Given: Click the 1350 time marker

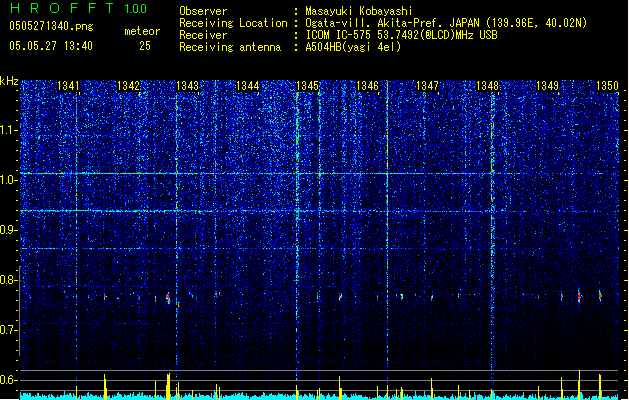Looking at the screenshot, I should 607,86.
